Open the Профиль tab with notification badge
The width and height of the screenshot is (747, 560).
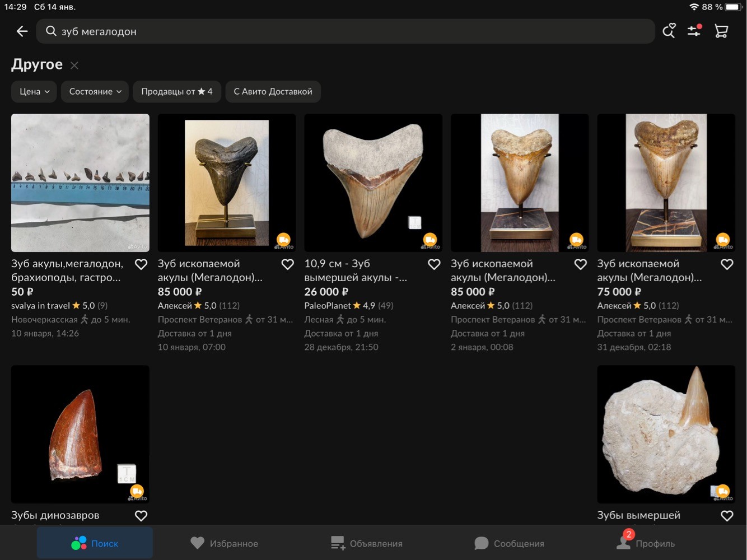pyautogui.click(x=646, y=542)
